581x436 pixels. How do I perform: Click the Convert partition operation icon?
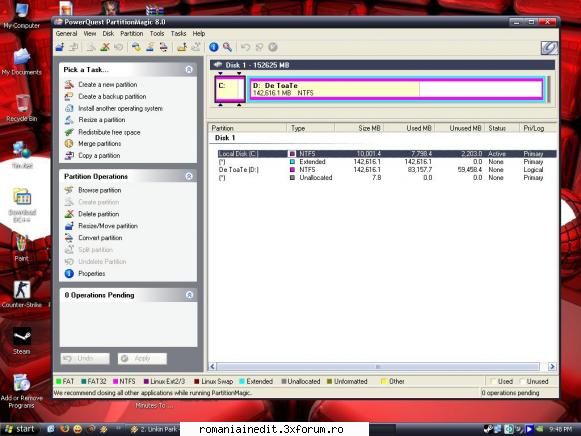click(x=69, y=238)
